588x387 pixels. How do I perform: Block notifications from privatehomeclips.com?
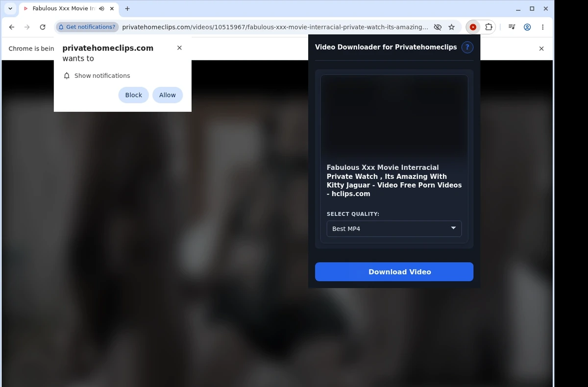pyautogui.click(x=133, y=95)
